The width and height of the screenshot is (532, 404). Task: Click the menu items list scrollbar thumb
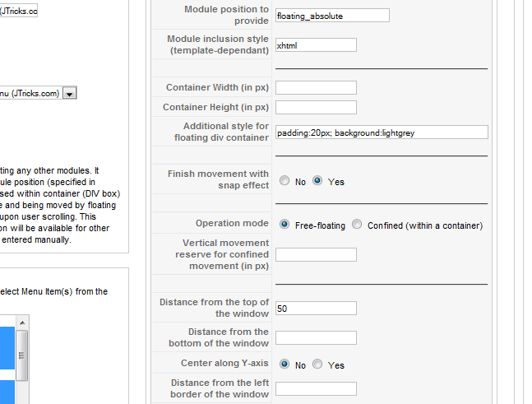click(x=21, y=355)
